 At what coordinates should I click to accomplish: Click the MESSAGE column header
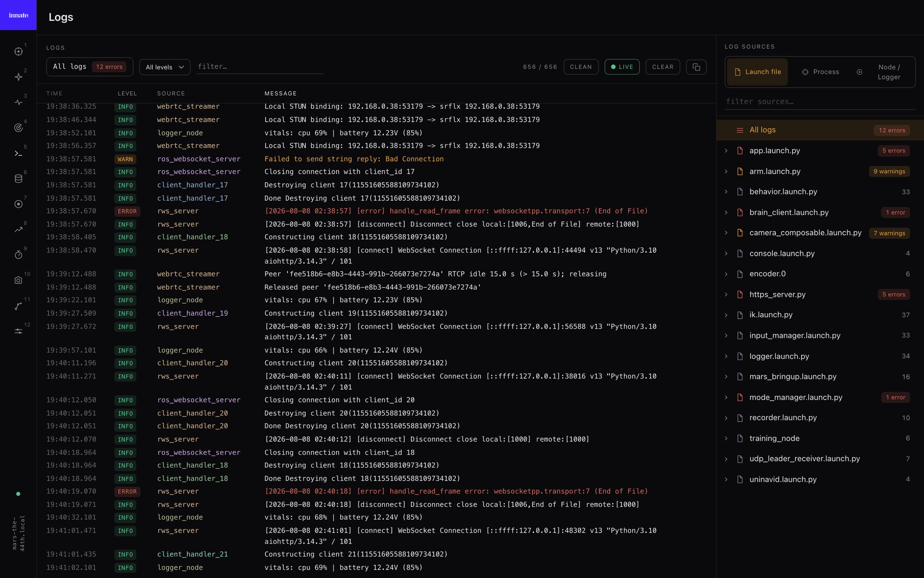281,94
